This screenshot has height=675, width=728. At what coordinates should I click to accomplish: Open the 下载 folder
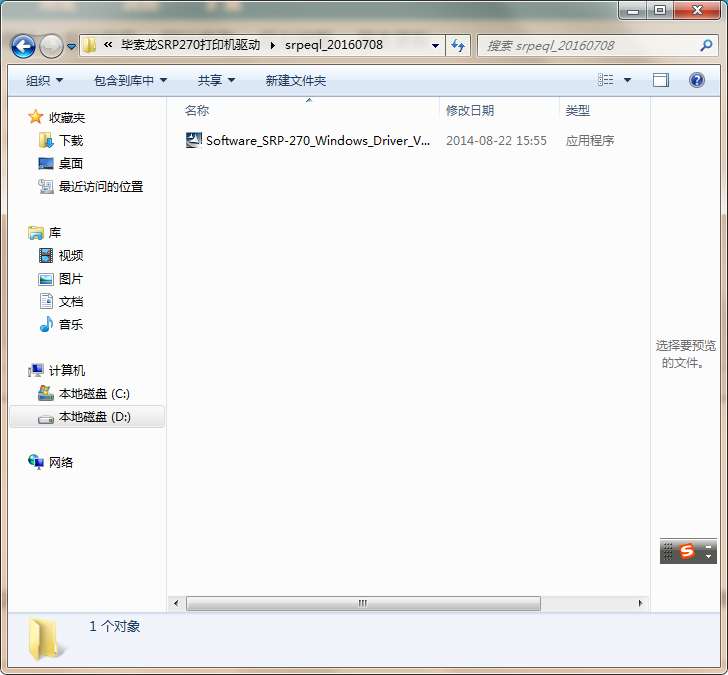coord(71,141)
